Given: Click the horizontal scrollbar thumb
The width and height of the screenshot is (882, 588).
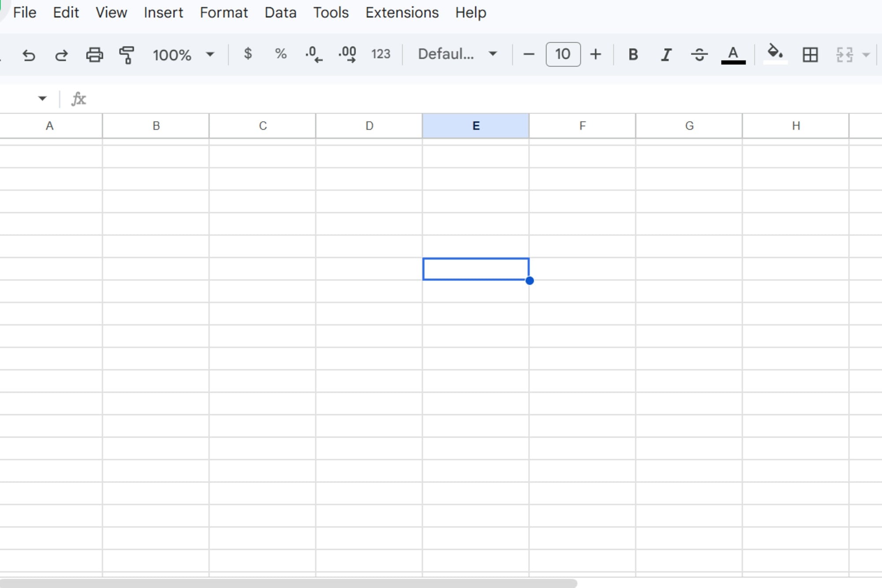Looking at the screenshot, I should point(288,583).
